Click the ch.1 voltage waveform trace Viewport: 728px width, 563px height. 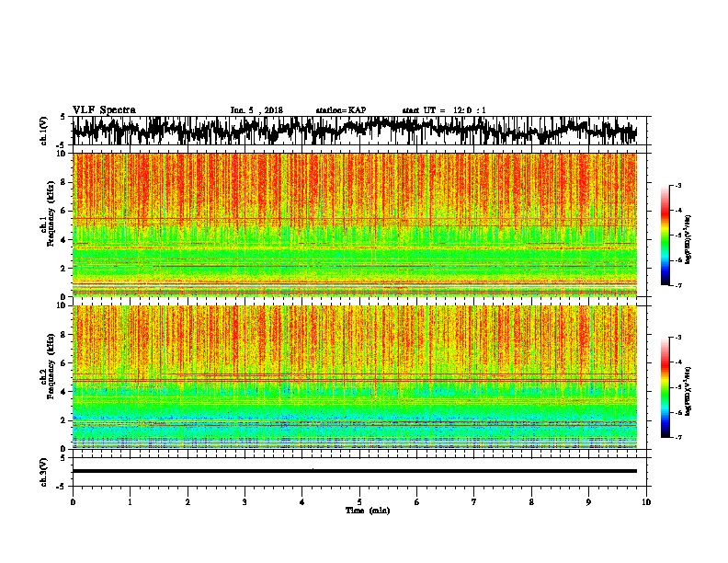click(x=355, y=130)
